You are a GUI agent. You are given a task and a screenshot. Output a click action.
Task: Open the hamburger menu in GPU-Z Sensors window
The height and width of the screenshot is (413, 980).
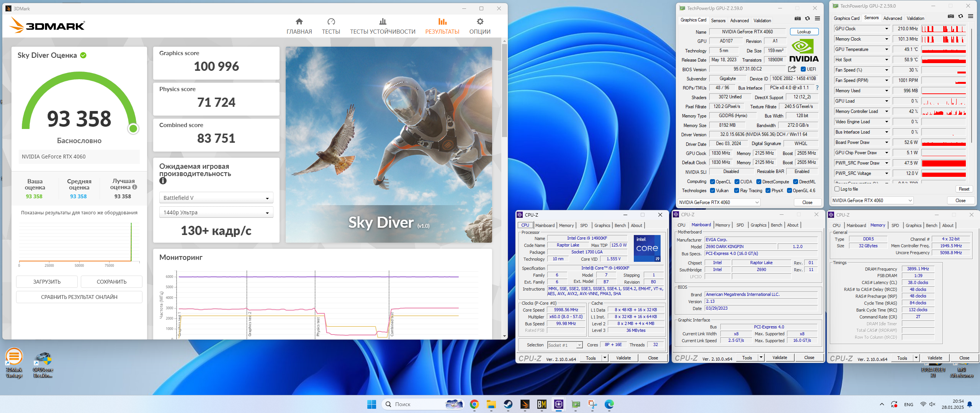click(970, 16)
